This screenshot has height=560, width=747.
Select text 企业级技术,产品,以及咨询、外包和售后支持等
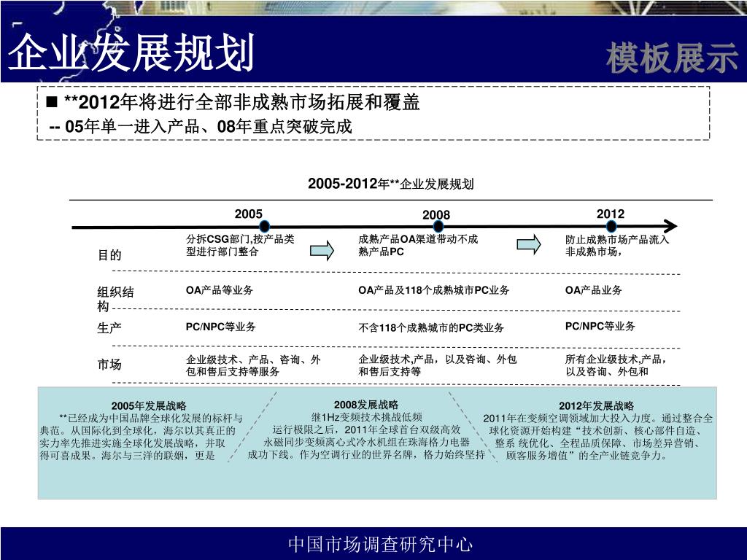point(438,365)
